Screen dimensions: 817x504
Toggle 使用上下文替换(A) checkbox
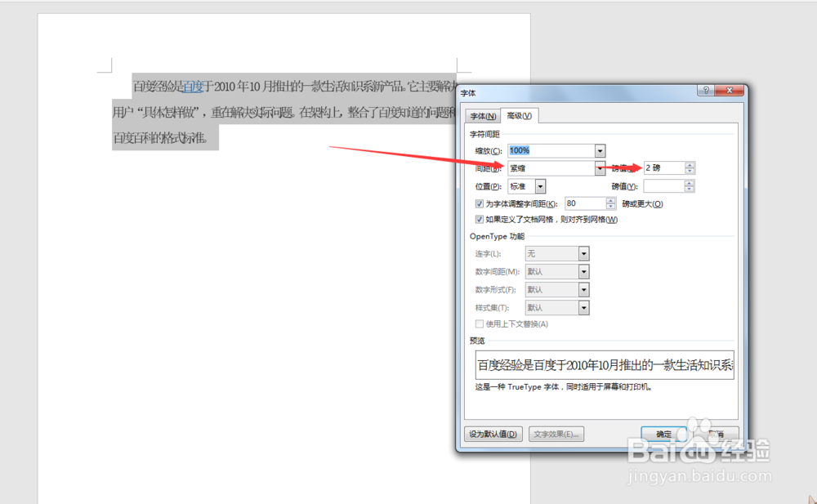coord(480,324)
